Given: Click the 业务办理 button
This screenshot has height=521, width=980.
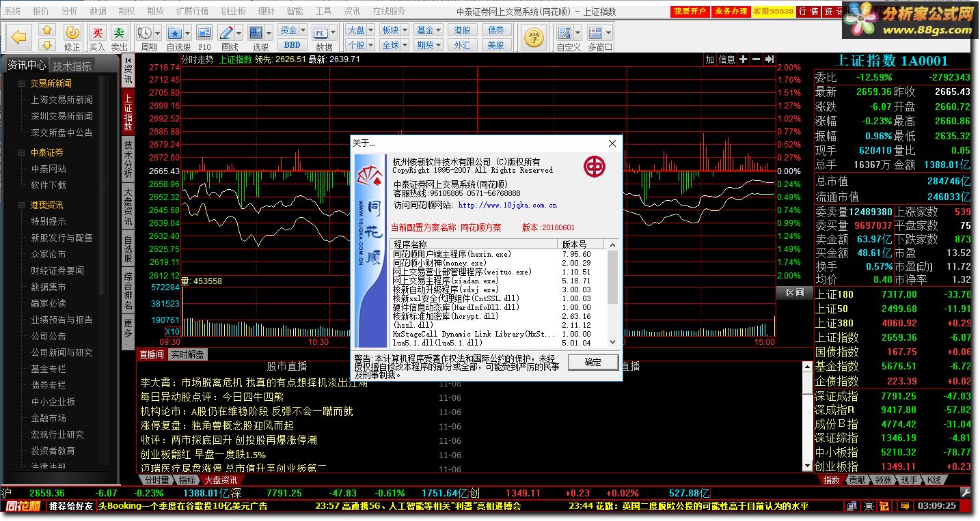Looking at the screenshot, I should click(730, 12).
